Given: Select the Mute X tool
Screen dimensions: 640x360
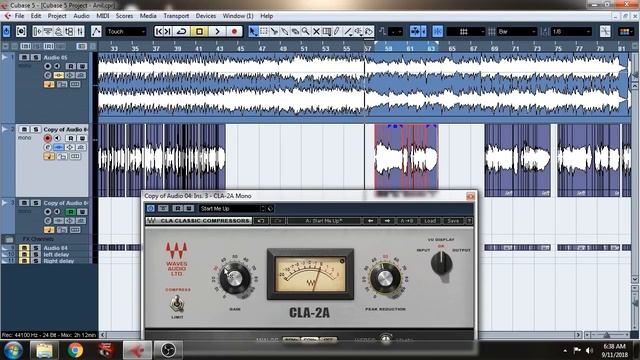Looking at the screenshot, I should (316, 31).
